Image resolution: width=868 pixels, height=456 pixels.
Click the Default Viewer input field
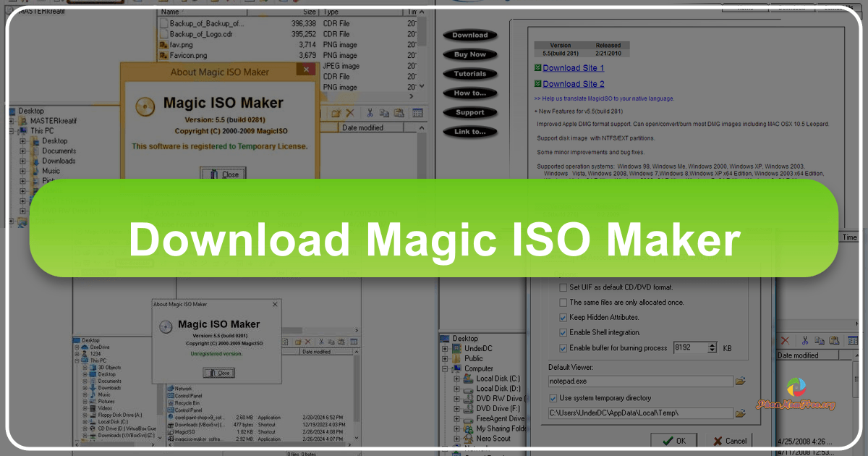pyautogui.click(x=640, y=381)
